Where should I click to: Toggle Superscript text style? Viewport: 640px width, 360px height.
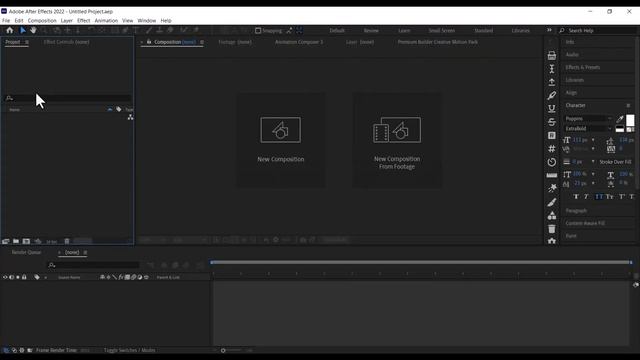click(622, 197)
